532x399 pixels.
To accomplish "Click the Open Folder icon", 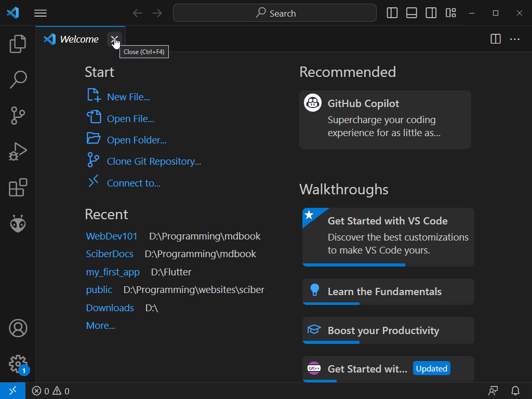I will (x=94, y=138).
